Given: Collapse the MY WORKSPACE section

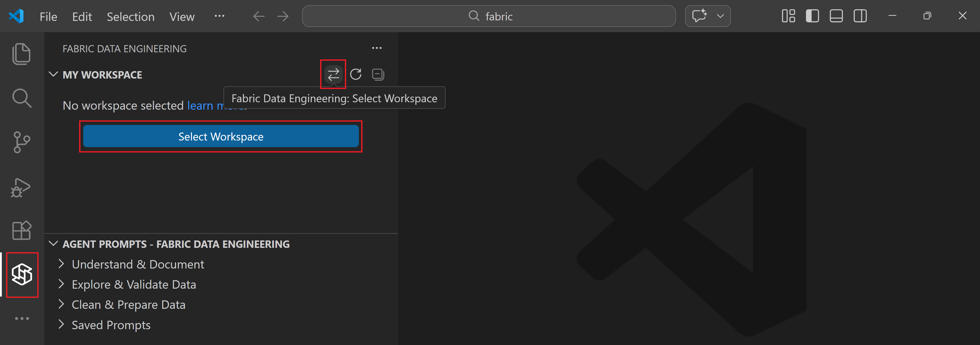Looking at the screenshot, I should 53,74.
